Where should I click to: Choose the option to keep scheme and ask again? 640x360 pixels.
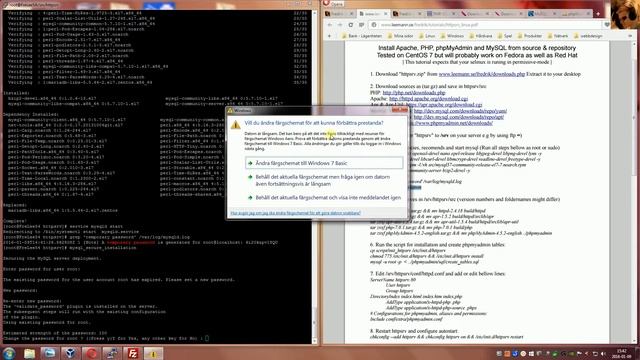pyautogui.click(x=324, y=180)
